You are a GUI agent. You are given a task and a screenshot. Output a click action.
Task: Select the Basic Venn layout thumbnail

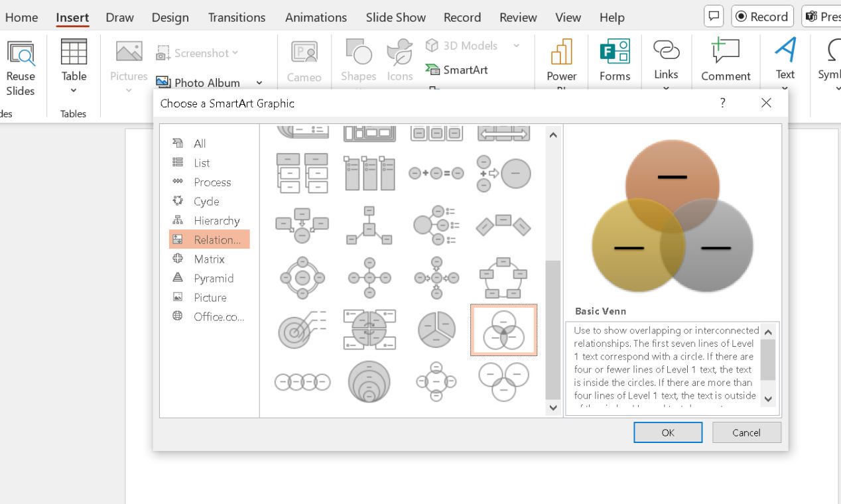click(x=504, y=330)
